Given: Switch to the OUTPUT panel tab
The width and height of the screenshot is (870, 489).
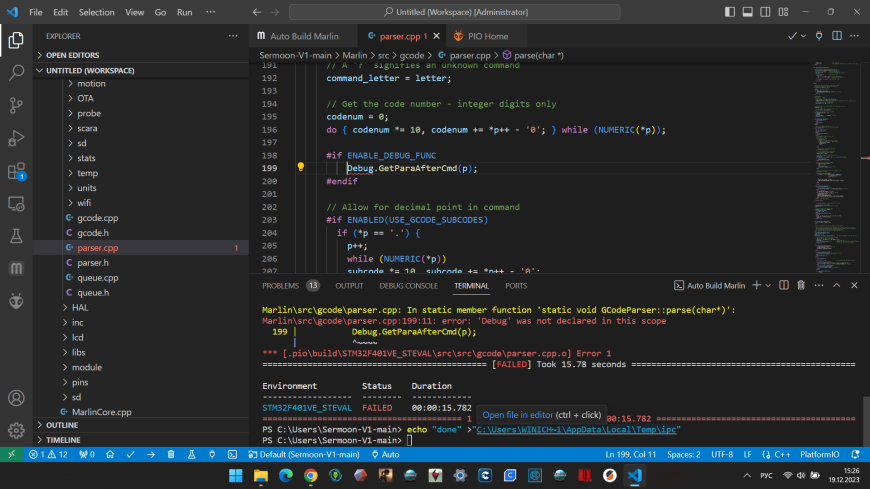Looking at the screenshot, I should click(349, 285).
